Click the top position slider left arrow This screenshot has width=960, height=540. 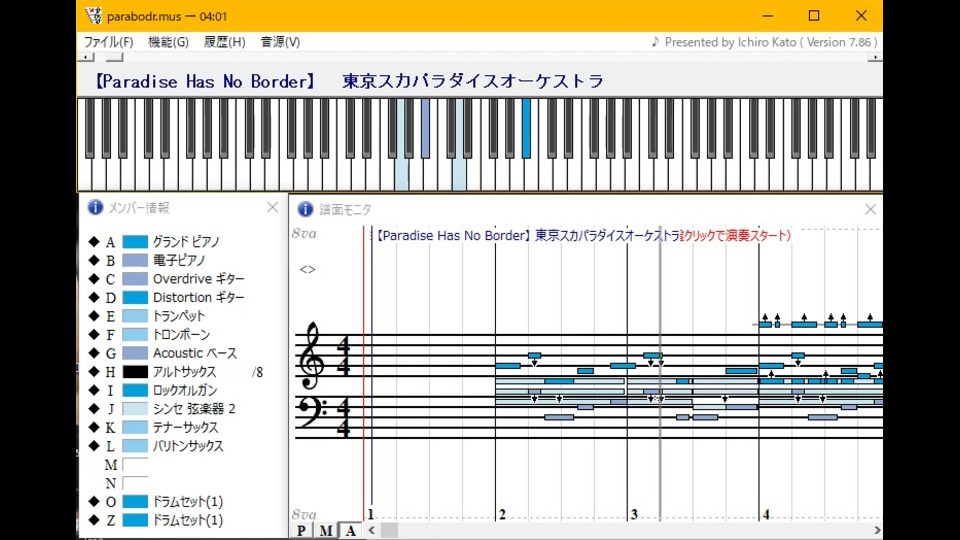point(86,57)
